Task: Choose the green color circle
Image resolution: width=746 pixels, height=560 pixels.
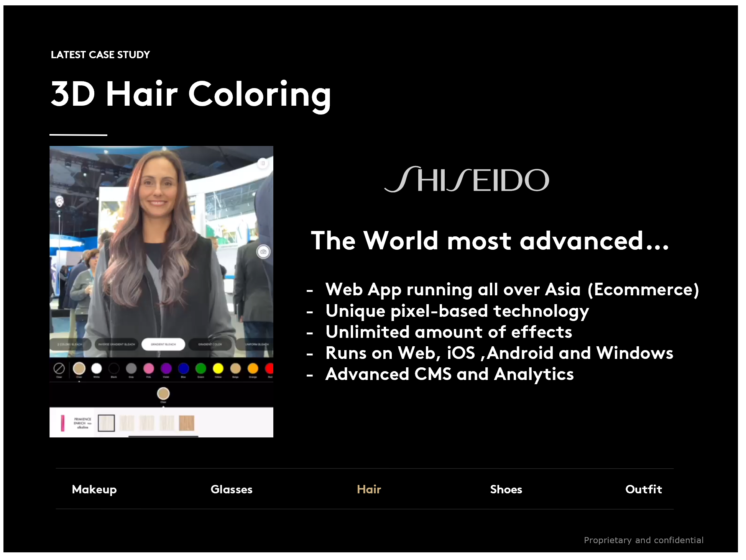Action: [x=200, y=368]
